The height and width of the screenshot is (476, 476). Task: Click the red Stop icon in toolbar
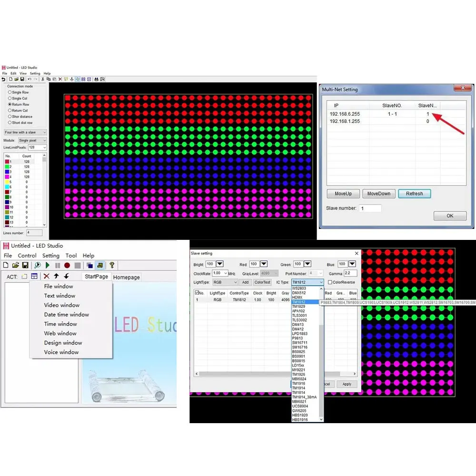tap(67, 265)
